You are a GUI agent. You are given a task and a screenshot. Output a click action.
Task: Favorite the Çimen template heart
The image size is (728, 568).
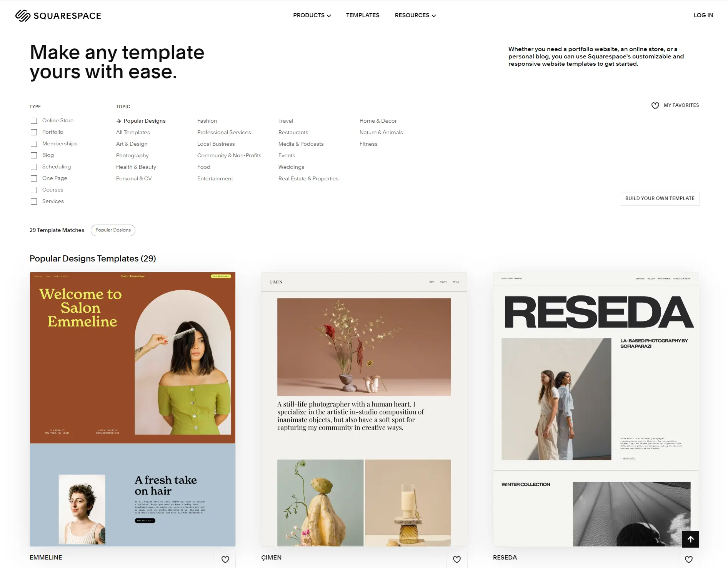click(x=457, y=560)
